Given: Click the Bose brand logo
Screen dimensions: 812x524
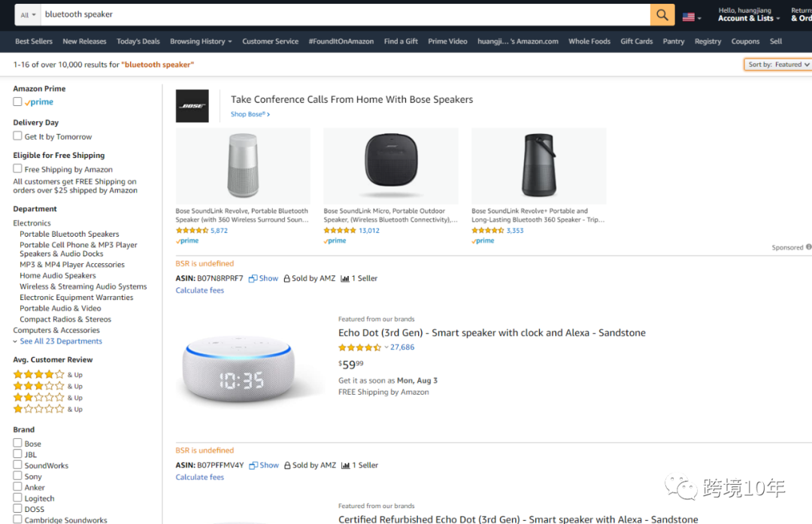Looking at the screenshot, I should (x=192, y=106).
